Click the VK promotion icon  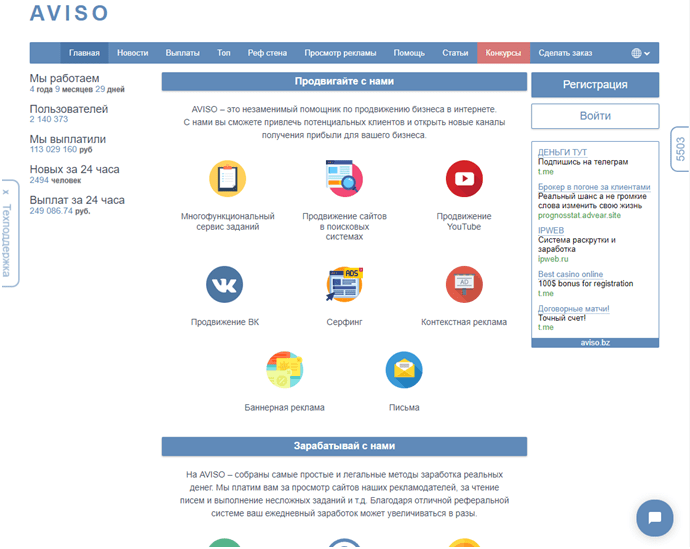224,284
